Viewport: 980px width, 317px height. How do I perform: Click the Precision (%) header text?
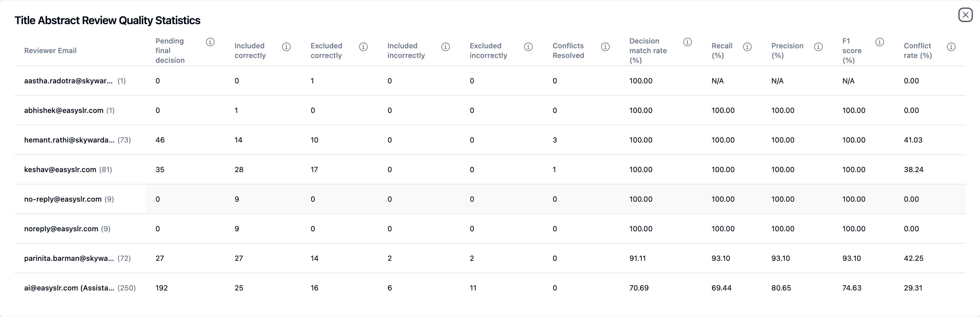click(787, 50)
